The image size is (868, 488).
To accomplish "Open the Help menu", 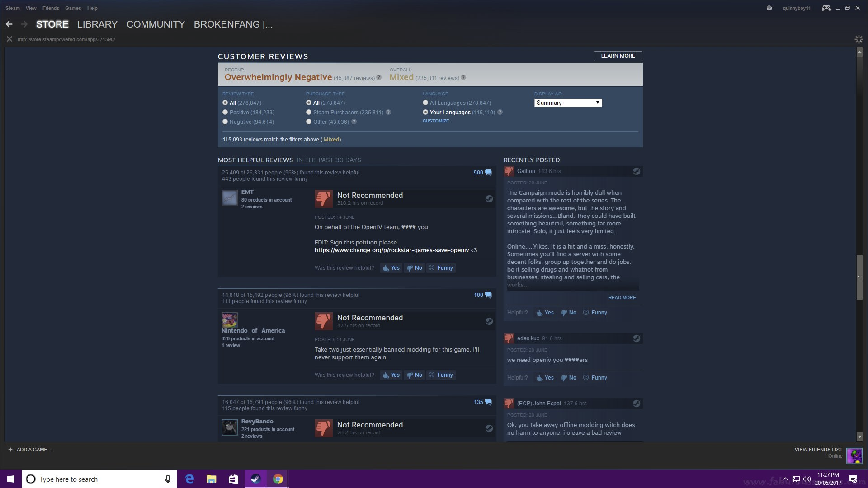I will (x=92, y=8).
